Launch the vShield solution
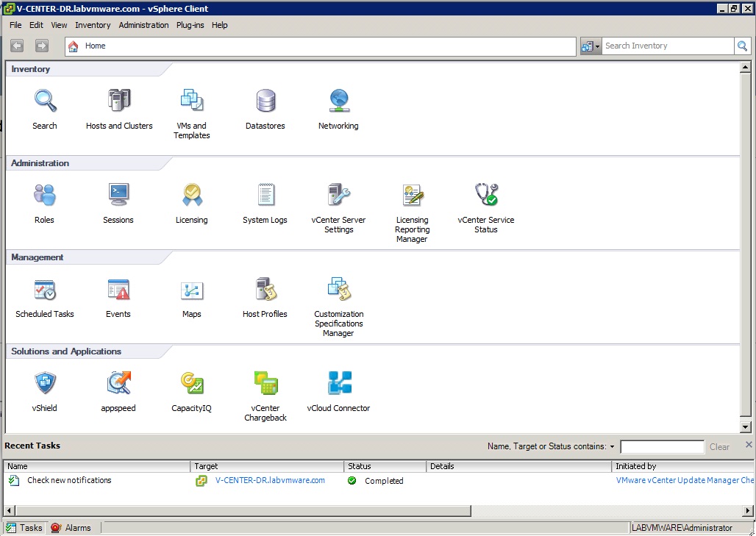Screen dimensions: 756x536 tap(46, 383)
